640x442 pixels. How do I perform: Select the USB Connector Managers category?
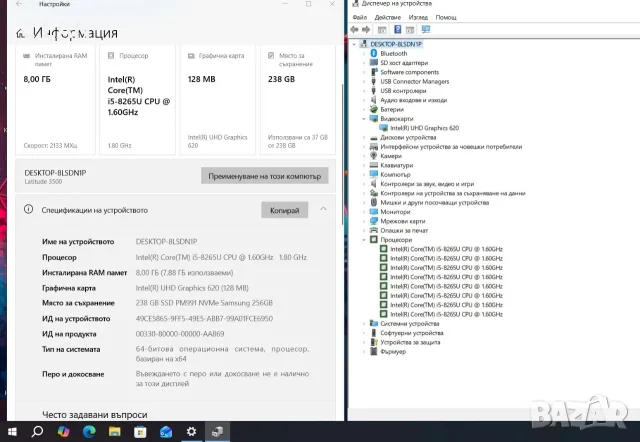pyautogui.click(x=415, y=82)
